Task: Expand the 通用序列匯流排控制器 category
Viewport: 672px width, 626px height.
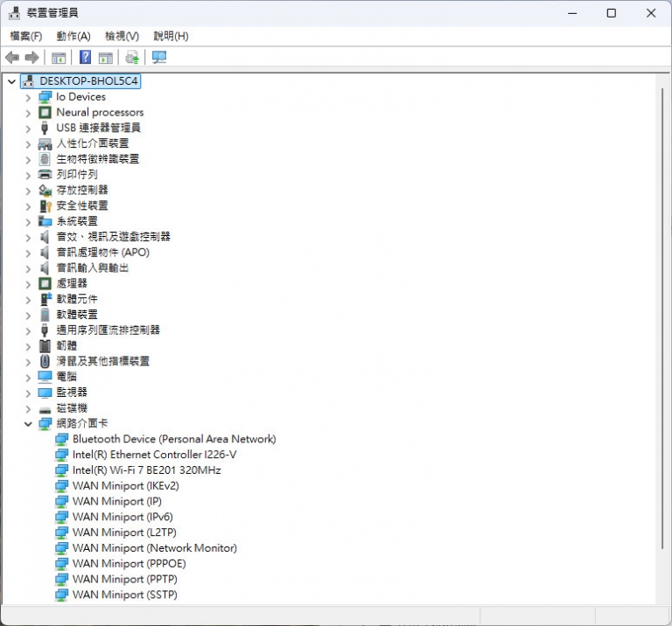Action: click(28, 331)
